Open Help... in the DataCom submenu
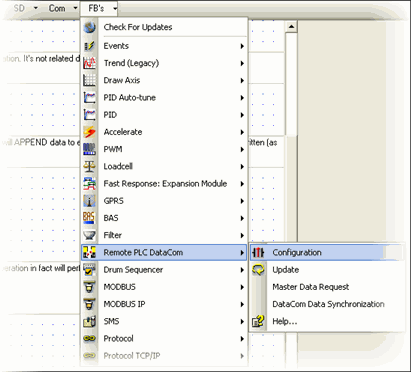The height and width of the screenshot is (372, 411). click(327, 321)
